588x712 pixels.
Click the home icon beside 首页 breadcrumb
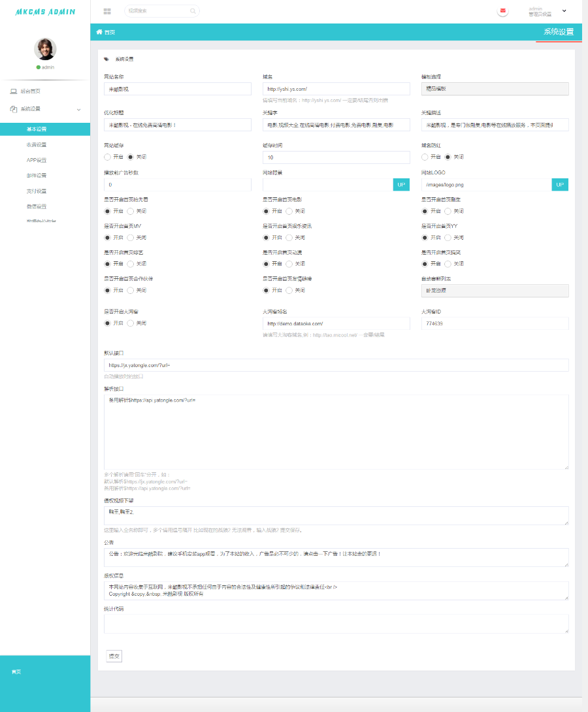coord(99,32)
